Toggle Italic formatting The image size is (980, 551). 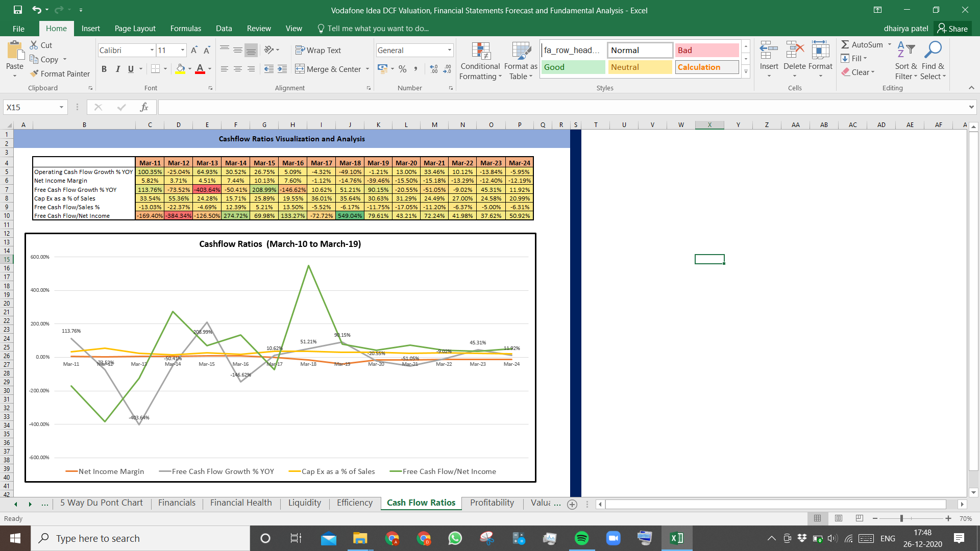click(117, 69)
